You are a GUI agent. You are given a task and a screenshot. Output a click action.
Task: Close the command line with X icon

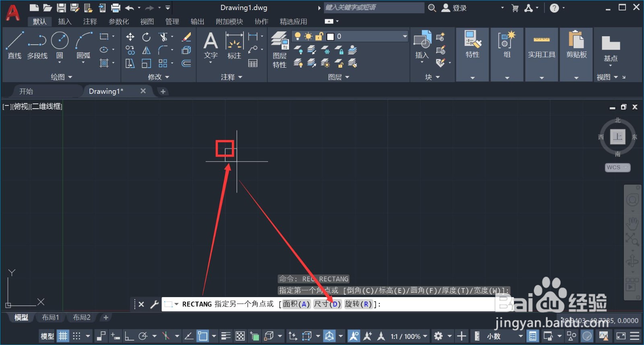click(141, 304)
